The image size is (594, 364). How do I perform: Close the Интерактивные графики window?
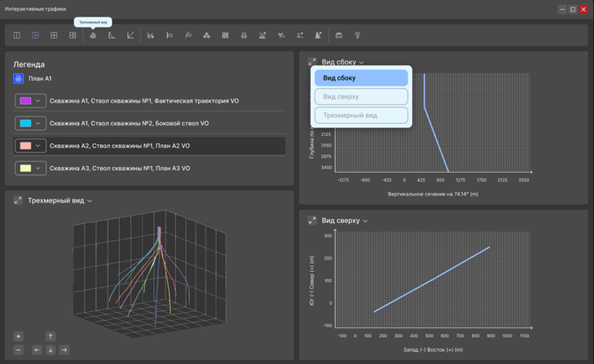(583, 9)
